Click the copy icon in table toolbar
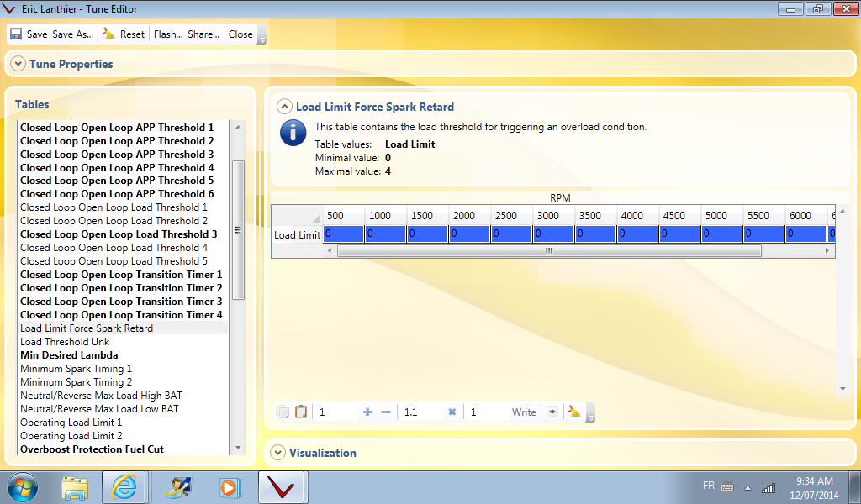Screen dimensions: 861x504 click(x=283, y=412)
